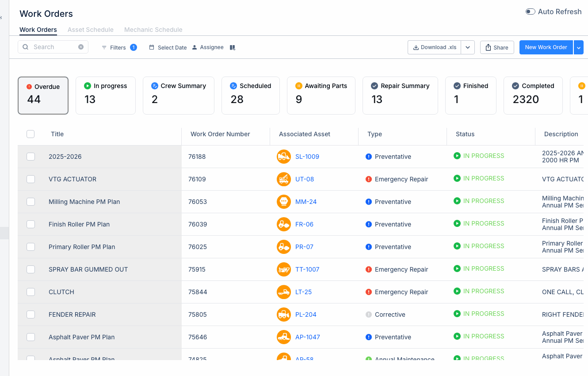588x376 pixels.
Task: Click the Completed card checkmark icon
Action: click(515, 86)
